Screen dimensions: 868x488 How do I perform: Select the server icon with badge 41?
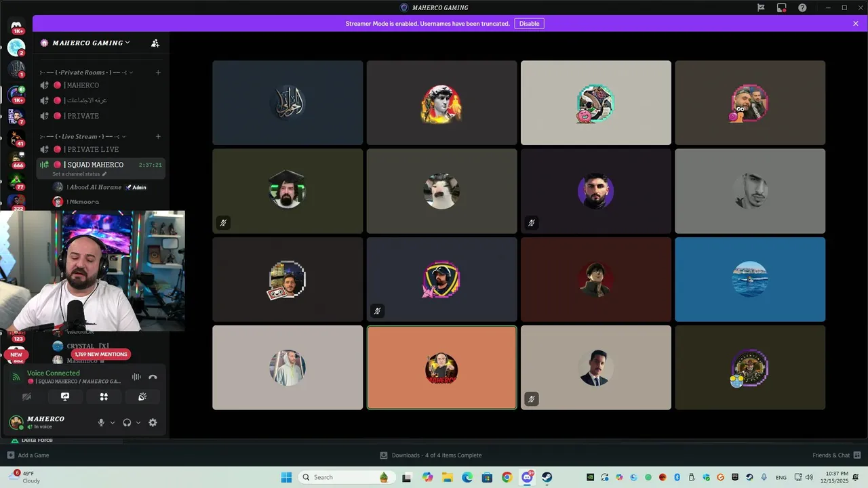coord(16,138)
